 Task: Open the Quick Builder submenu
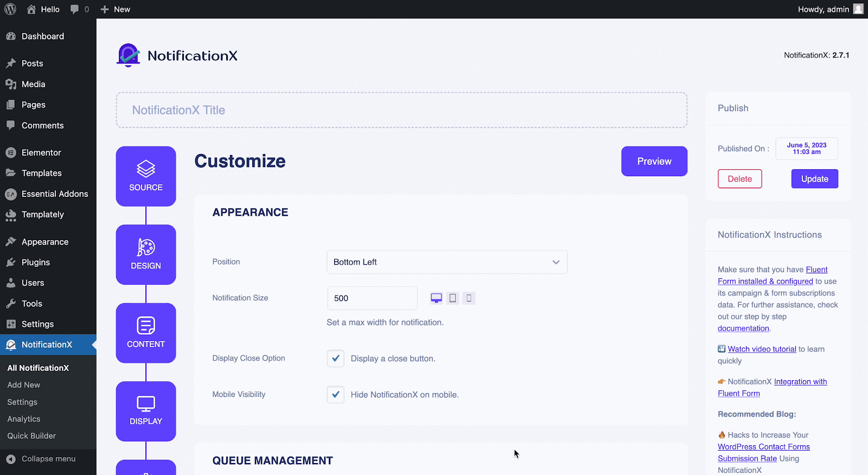(31, 436)
